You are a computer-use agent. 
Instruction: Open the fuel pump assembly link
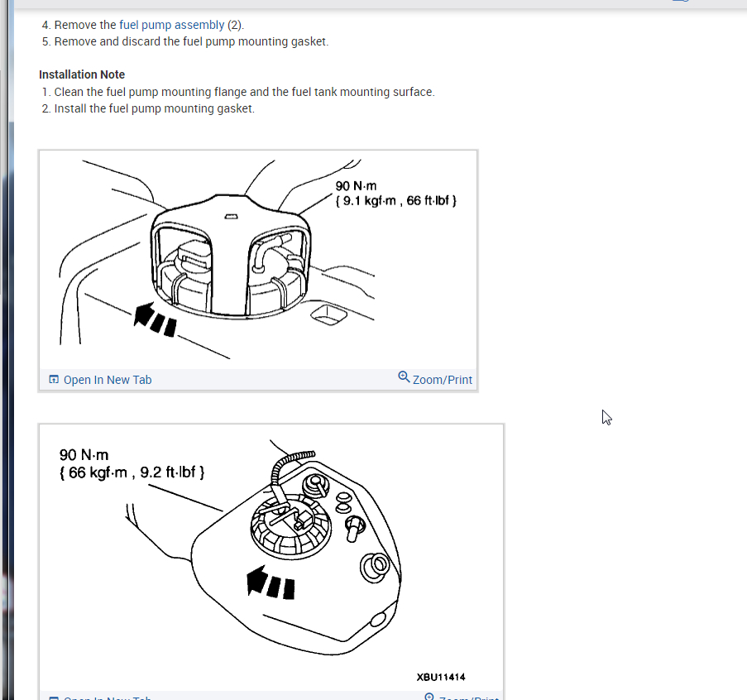(171, 25)
